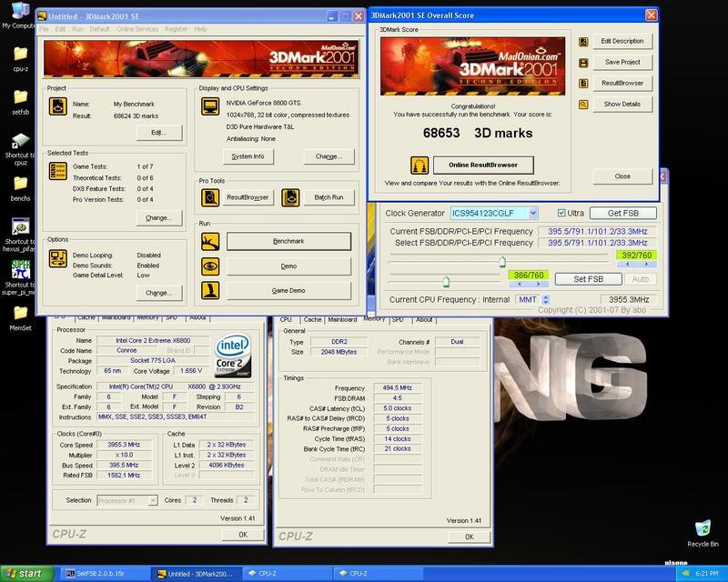The width and height of the screenshot is (728, 582).
Task: Switch to Cache tab in left CPU-Z
Action: point(86,317)
